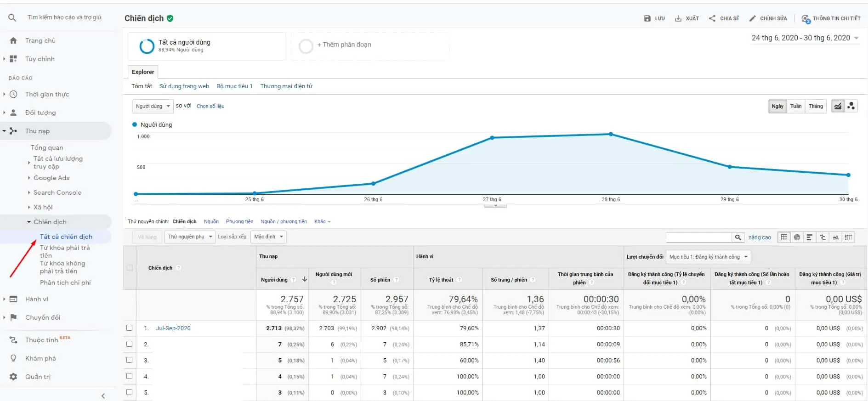Check the checkbox on row 3
This screenshot has width=868, height=401.
[x=129, y=360]
